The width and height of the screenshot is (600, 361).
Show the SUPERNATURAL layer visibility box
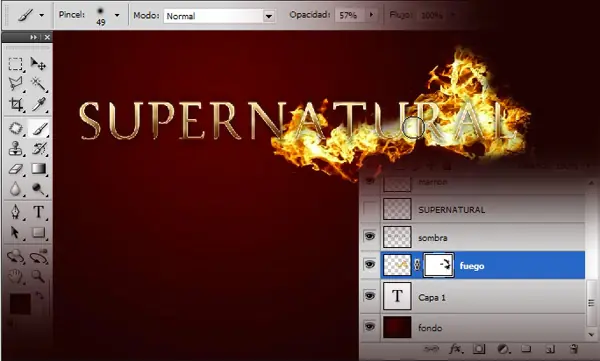tap(370, 209)
